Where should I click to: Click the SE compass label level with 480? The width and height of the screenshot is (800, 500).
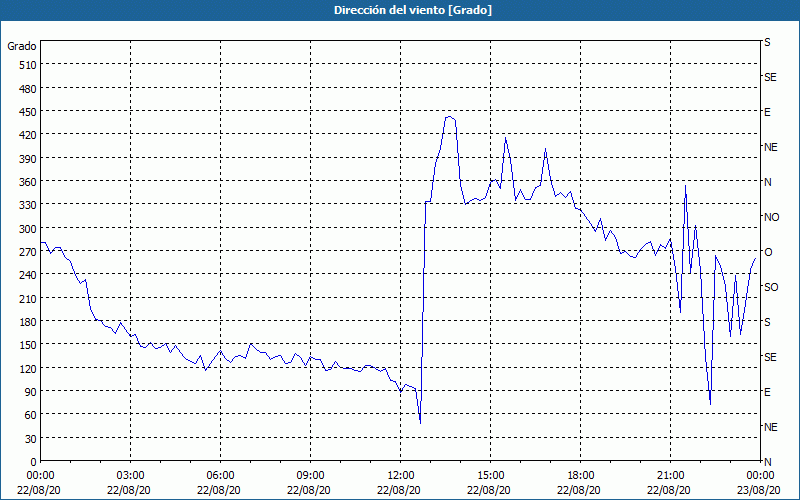pos(770,78)
